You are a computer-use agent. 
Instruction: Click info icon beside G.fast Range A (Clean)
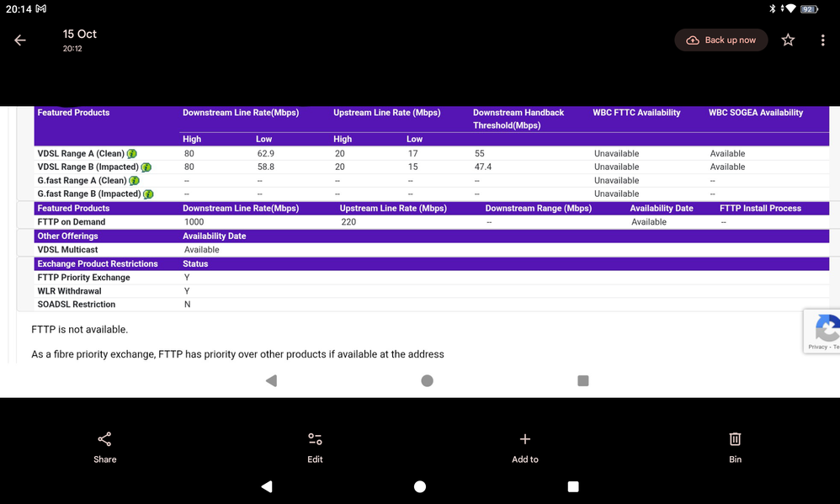135,181
